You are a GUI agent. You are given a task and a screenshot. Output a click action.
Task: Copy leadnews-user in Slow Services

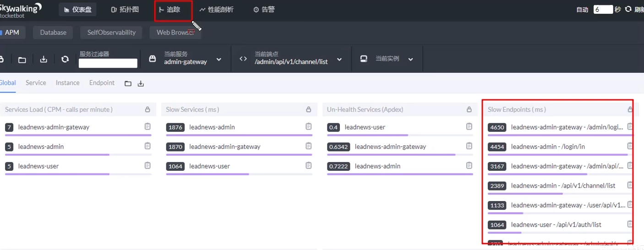[309, 165]
